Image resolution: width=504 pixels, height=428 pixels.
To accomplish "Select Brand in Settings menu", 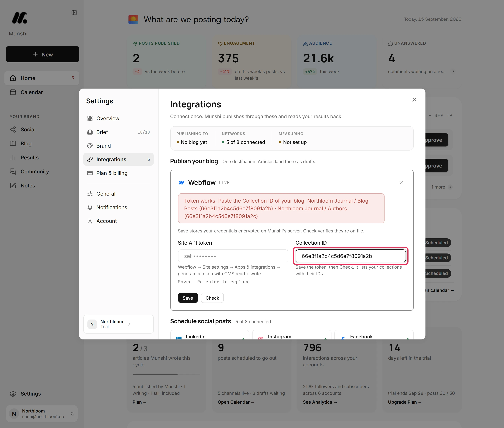I will [118, 146].
